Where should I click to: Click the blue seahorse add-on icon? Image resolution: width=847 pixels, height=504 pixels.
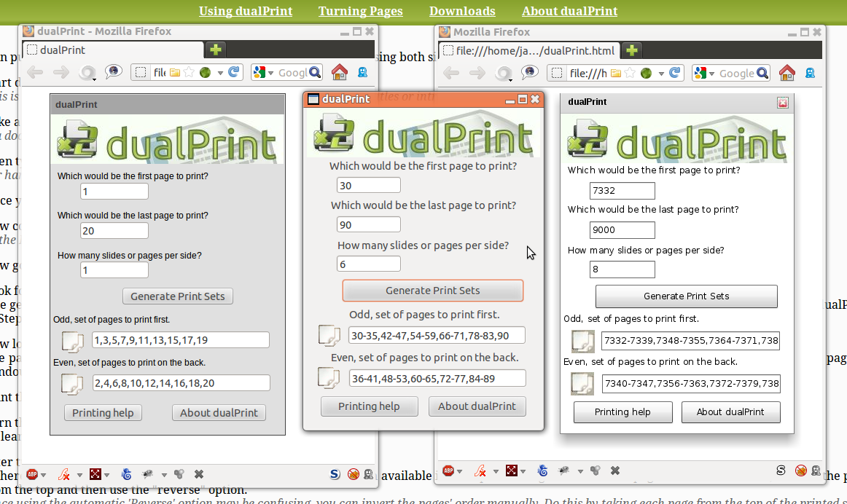(x=126, y=474)
